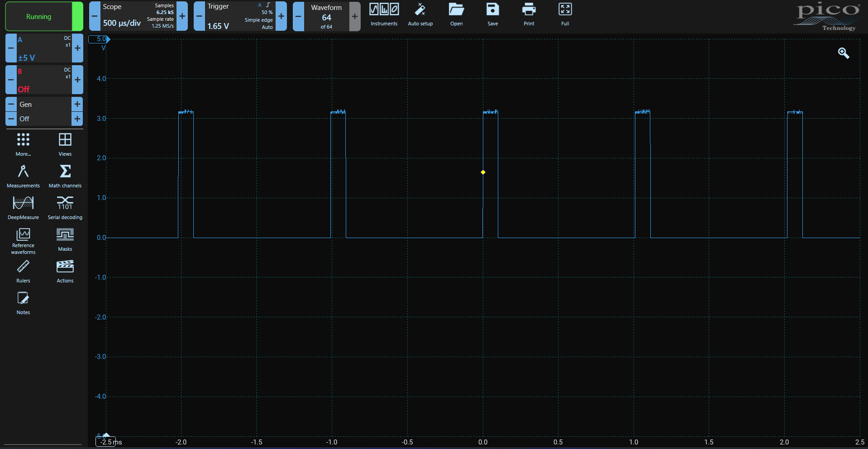
Task: Switch to Full screen view
Action: click(x=565, y=14)
